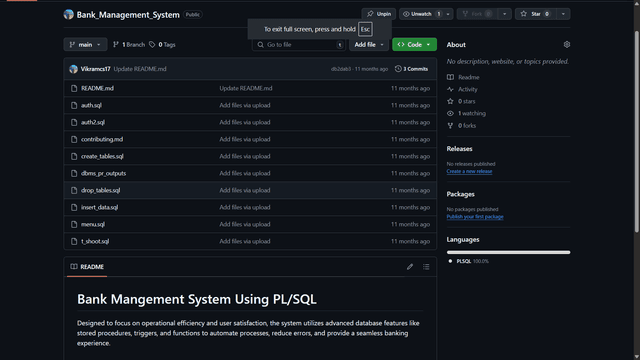Click the eye icon next to 1 watching

click(450, 113)
